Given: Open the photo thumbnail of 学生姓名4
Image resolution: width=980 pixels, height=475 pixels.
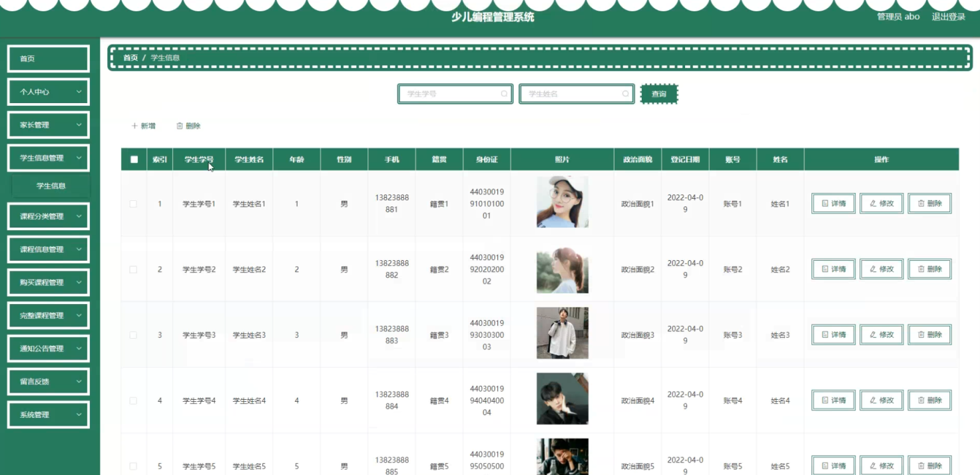Looking at the screenshot, I should (563, 398).
